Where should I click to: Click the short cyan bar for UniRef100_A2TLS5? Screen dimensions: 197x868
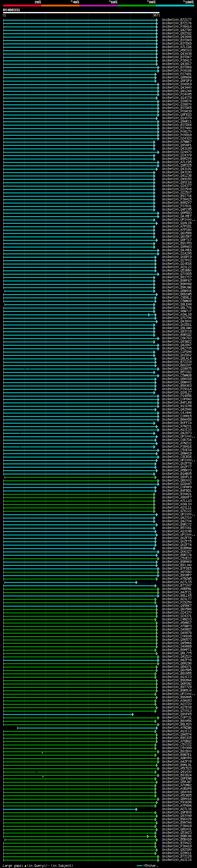pyautogui.click(x=71, y=582)
